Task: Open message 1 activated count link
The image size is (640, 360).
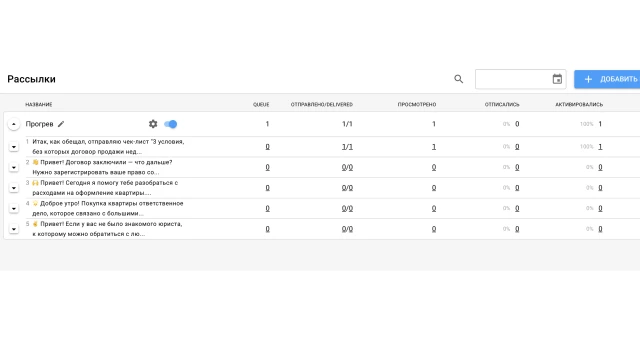Action: [600, 147]
